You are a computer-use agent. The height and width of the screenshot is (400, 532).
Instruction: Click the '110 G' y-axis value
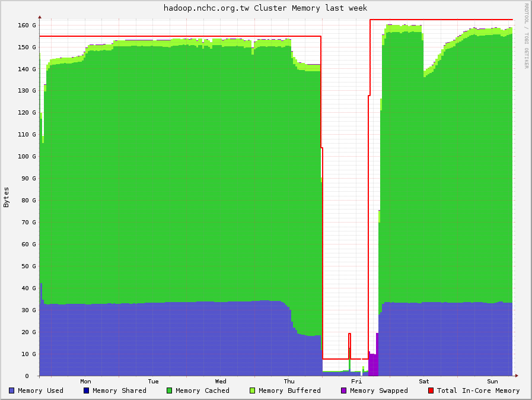[x=27, y=135]
